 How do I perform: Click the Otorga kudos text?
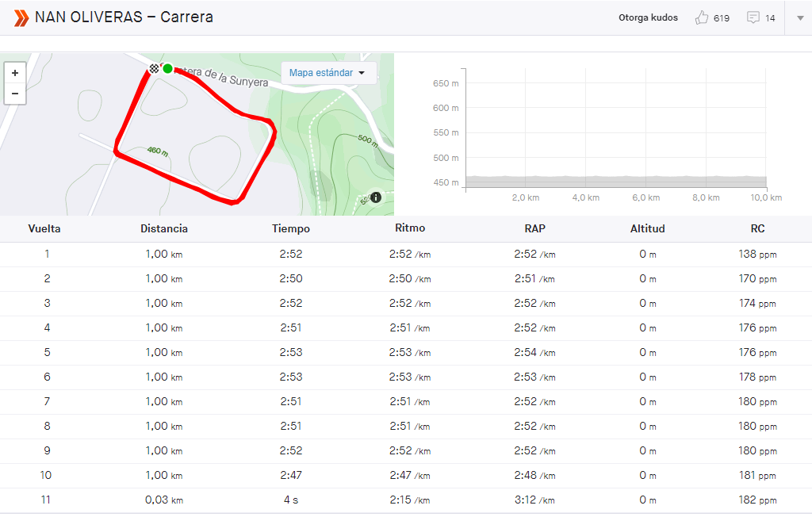tap(648, 17)
